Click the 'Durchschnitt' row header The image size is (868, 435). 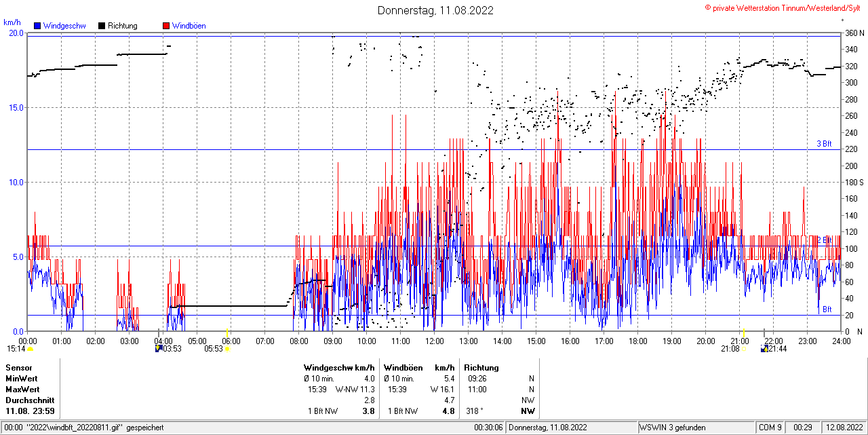click(30, 400)
